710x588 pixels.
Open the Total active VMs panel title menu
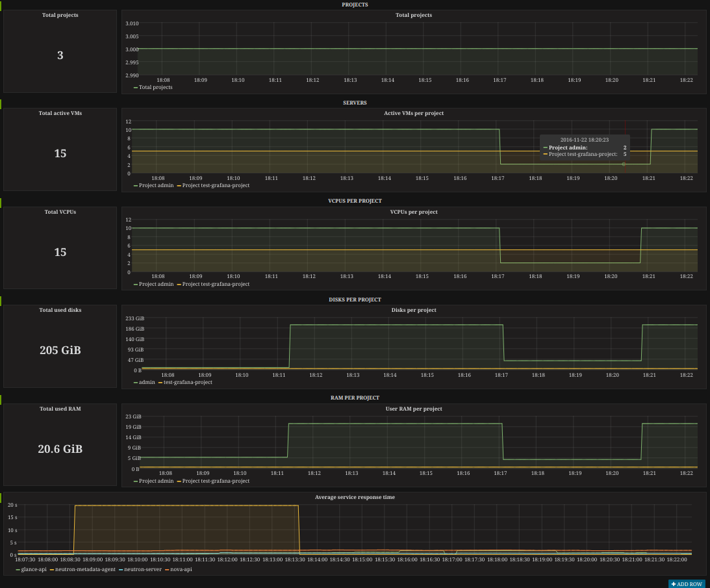(60, 113)
